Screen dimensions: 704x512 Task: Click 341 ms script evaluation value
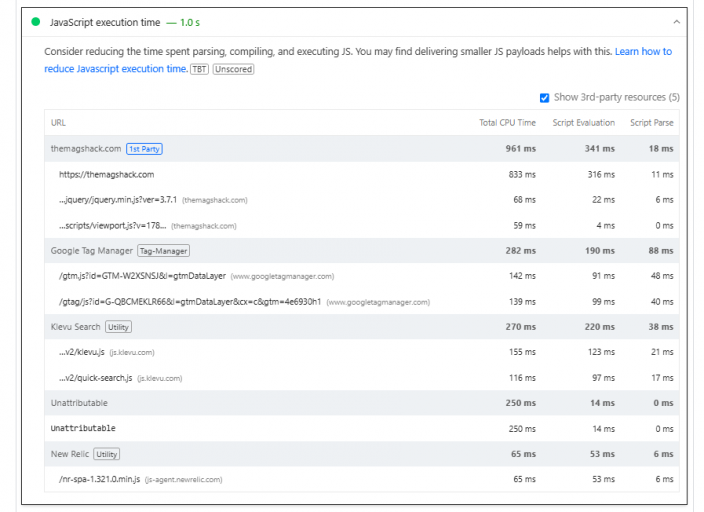599,149
